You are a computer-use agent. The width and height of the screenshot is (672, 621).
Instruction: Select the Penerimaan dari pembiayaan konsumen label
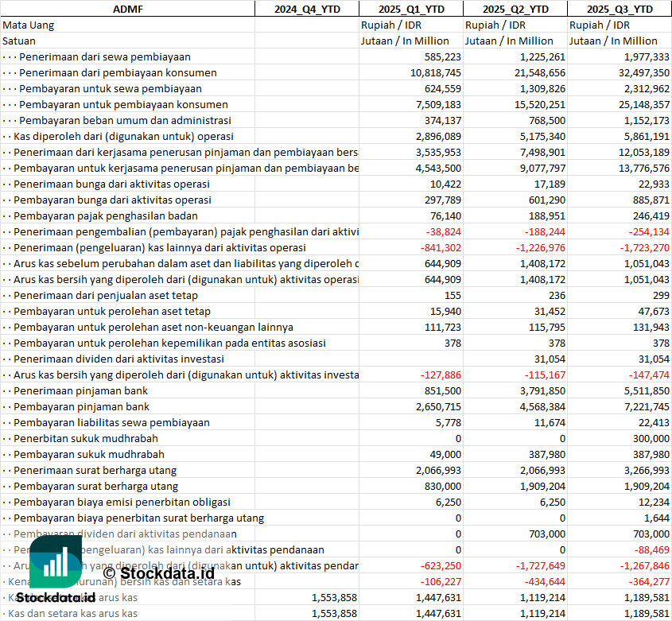point(118,72)
